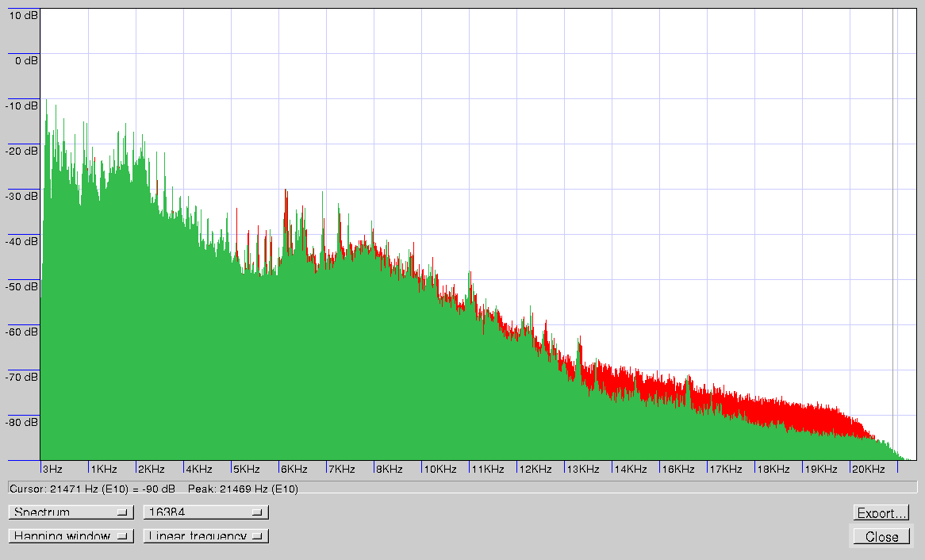Click the 3Hz label on frequency axis
The width and height of the screenshot is (925, 560).
52,470
